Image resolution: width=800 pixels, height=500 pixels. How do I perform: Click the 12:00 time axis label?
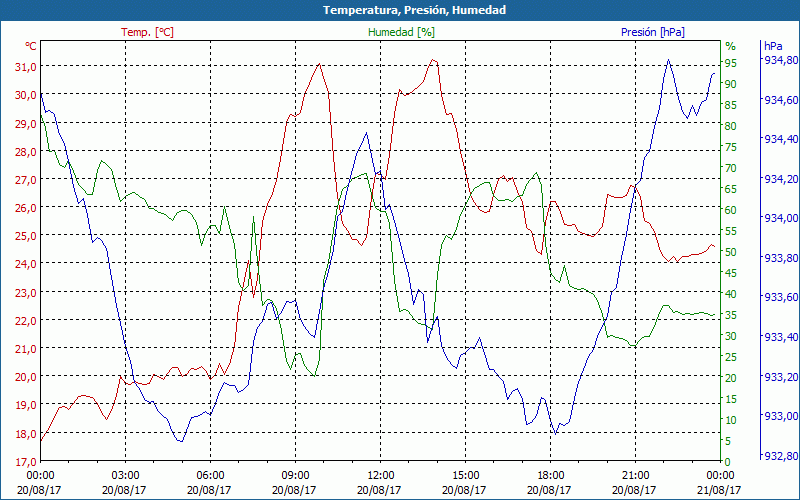(x=380, y=477)
